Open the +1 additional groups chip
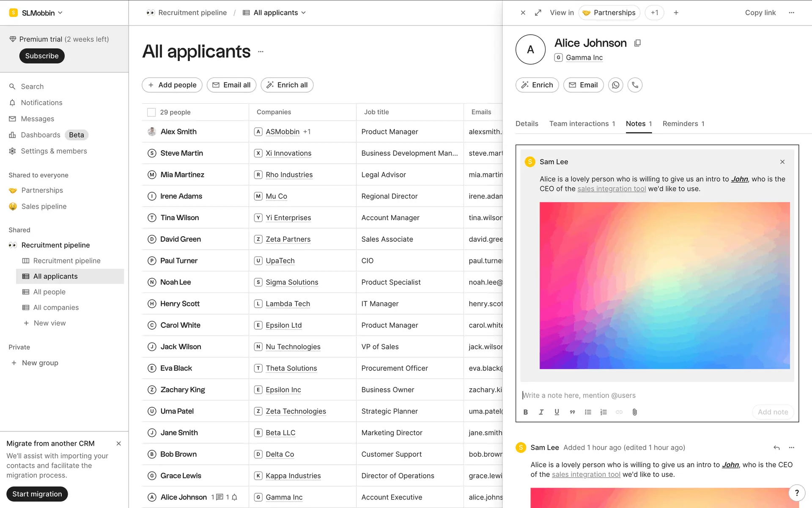This screenshot has width=812, height=508. point(654,13)
